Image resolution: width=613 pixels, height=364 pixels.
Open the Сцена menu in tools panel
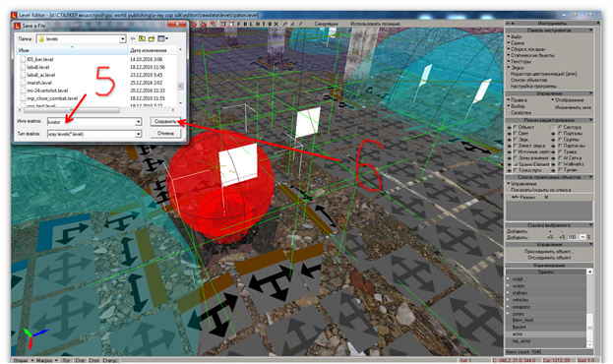pos(518,43)
